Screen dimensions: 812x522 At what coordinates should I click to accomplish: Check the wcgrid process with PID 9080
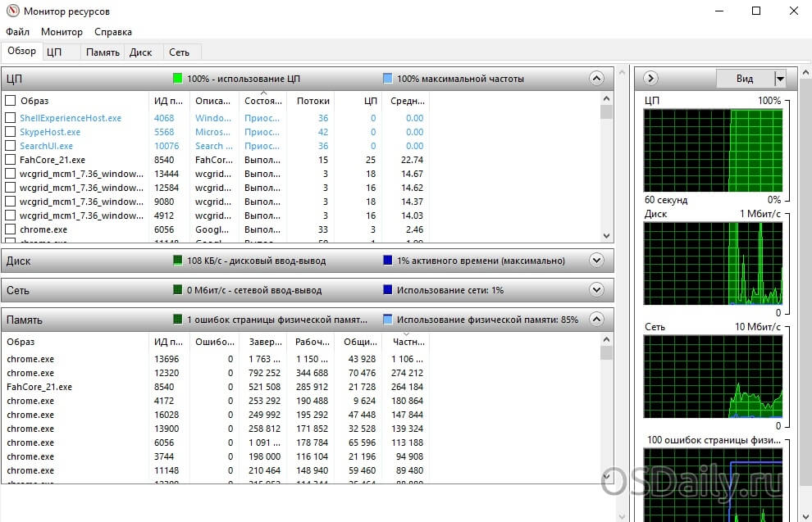[x=10, y=202]
